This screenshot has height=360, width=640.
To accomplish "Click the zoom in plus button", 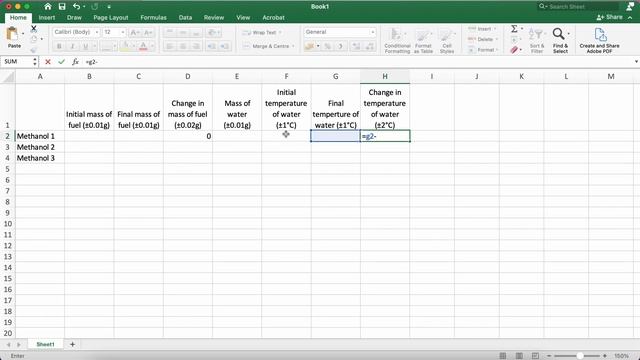I will (605, 356).
